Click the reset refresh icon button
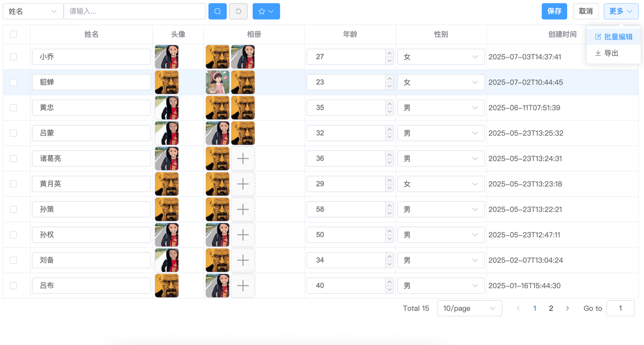Screen dimensions: 644x345 (x=238, y=11)
